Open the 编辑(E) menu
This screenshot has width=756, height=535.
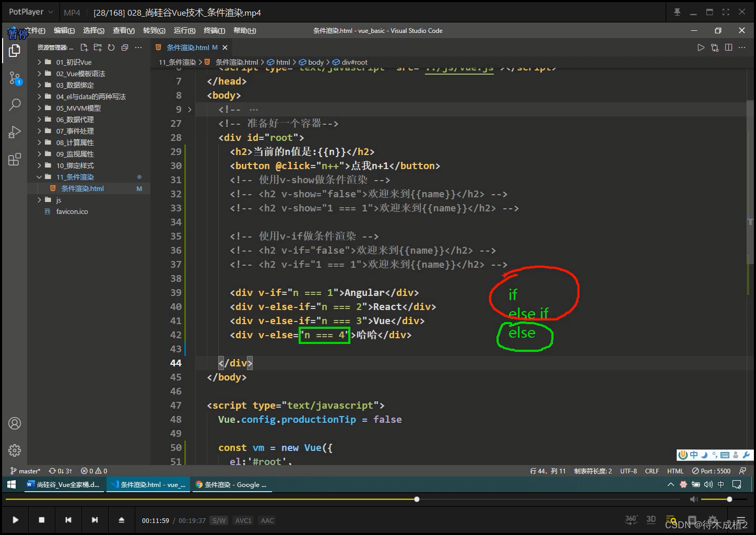(x=64, y=31)
